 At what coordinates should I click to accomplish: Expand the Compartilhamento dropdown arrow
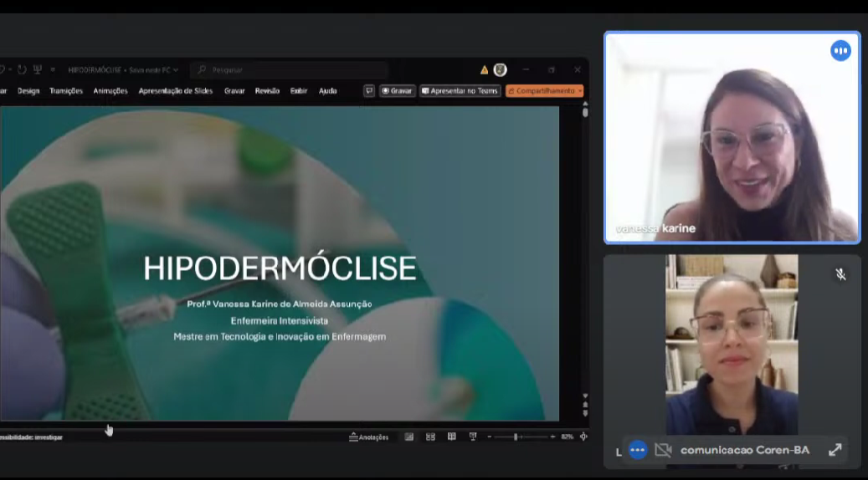click(x=580, y=91)
